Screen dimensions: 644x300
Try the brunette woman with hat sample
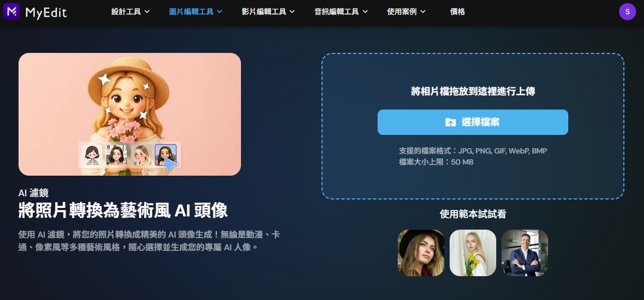pos(421,253)
